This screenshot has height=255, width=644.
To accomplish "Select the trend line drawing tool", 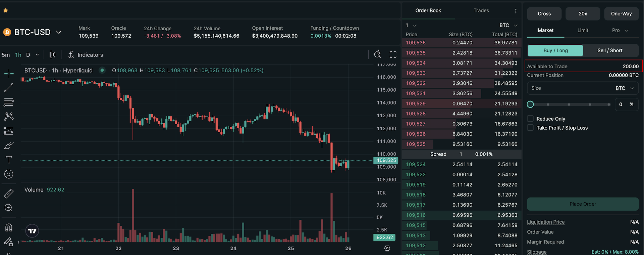I will click(9, 88).
